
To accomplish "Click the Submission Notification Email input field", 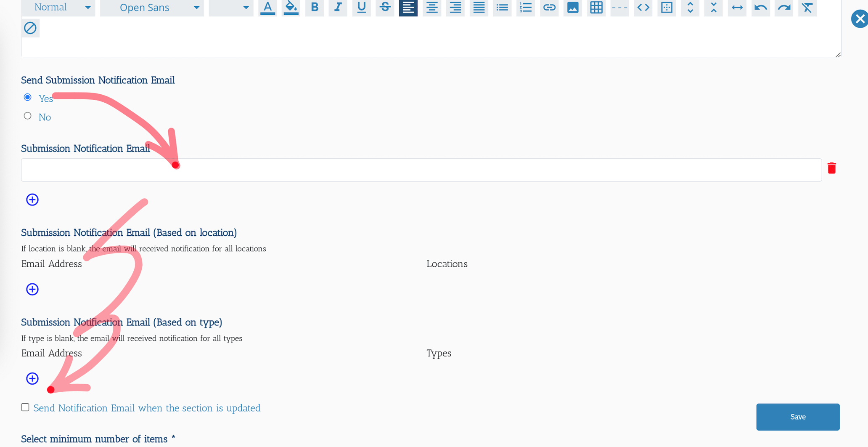I will pos(294,170).
